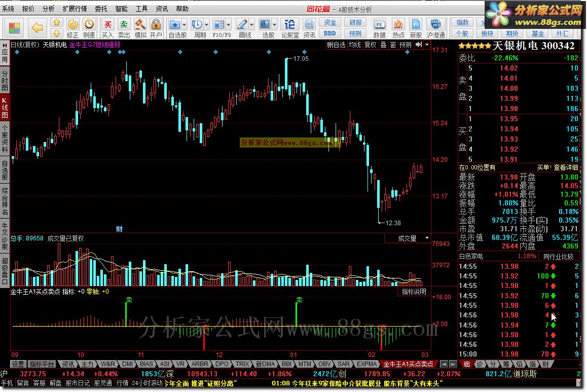587x392 pixels.
Task: Open the 资讯 news document icon
Action: [309, 28]
